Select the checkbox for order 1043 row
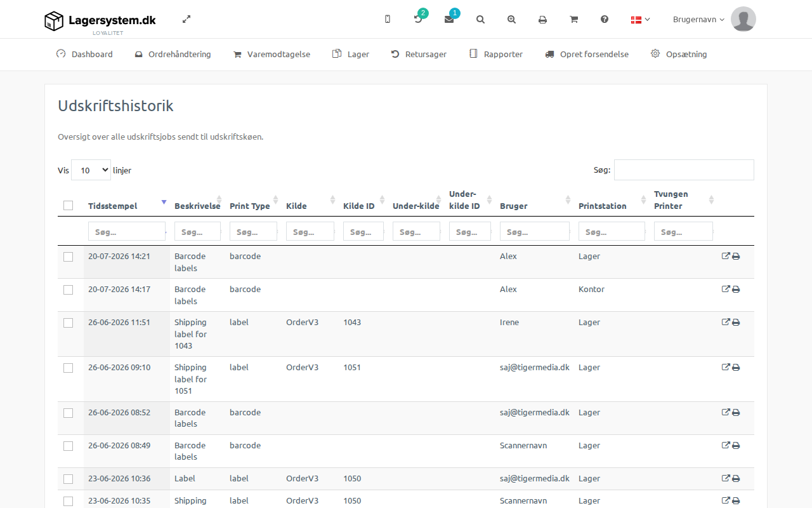The image size is (812, 508). click(69, 323)
